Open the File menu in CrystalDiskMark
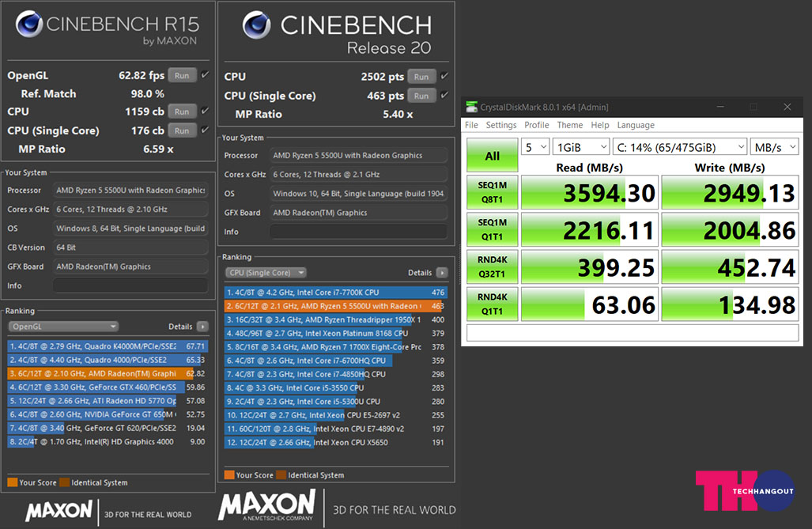The height and width of the screenshot is (529, 812). click(x=471, y=125)
